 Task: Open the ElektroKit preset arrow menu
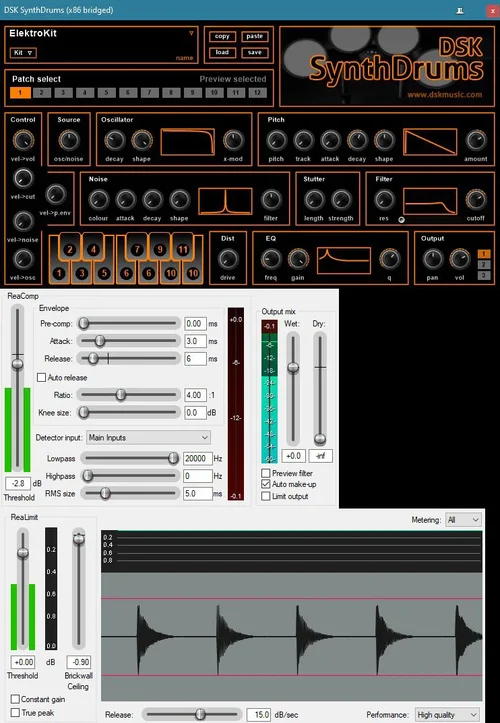(x=191, y=33)
